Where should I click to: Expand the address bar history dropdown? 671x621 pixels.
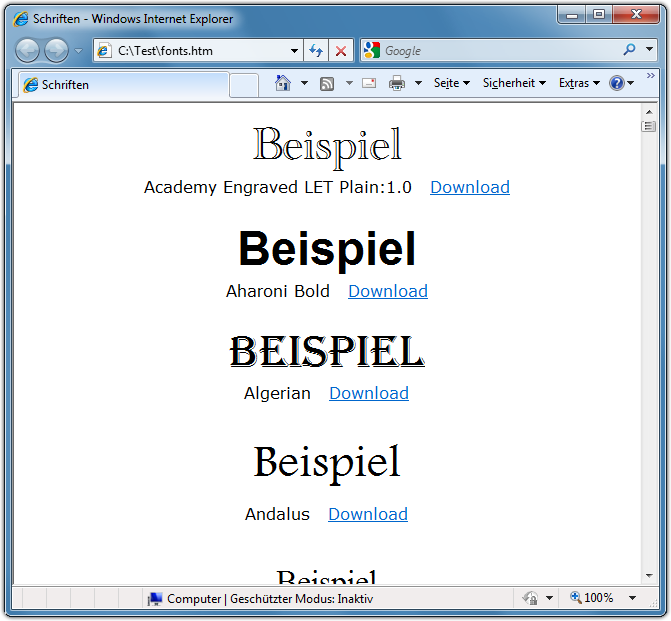294,50
